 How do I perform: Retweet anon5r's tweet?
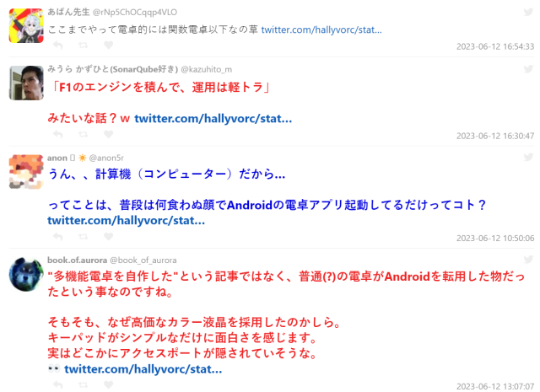(x=83, y=236)
